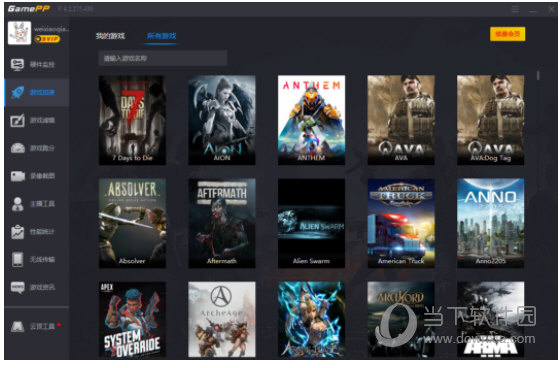Select the American Truck game cover
Viewport: 560px width, 368px height.
click(x=401, y=223)
